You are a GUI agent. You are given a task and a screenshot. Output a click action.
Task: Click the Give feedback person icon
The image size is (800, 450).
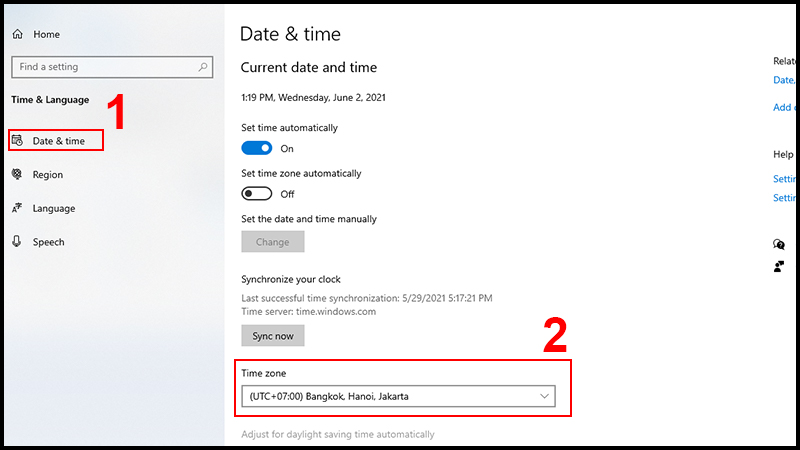tap(779, 266)
